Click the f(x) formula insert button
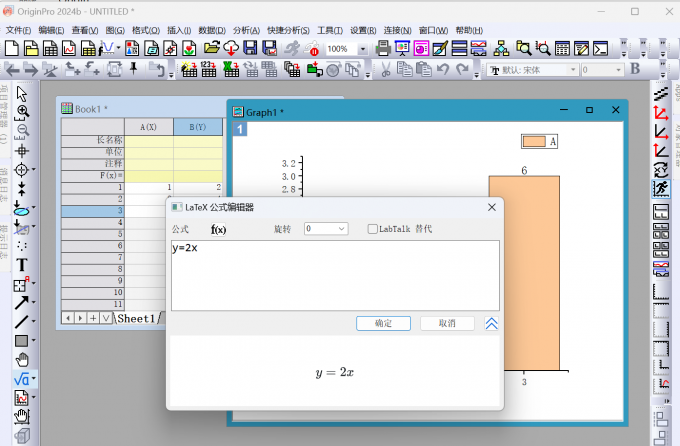Viewport: 680px width, 446px height. point(218,229)
